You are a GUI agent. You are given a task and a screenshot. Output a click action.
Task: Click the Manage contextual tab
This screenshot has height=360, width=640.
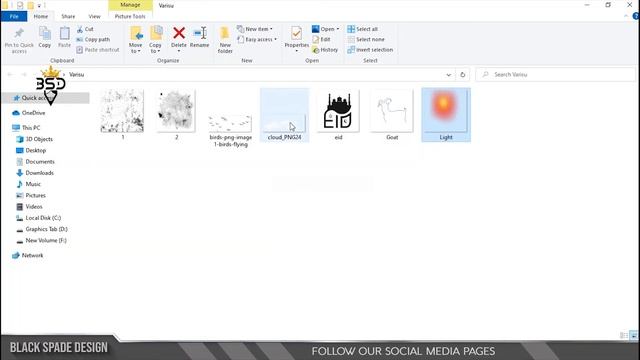tap(130, 5)
